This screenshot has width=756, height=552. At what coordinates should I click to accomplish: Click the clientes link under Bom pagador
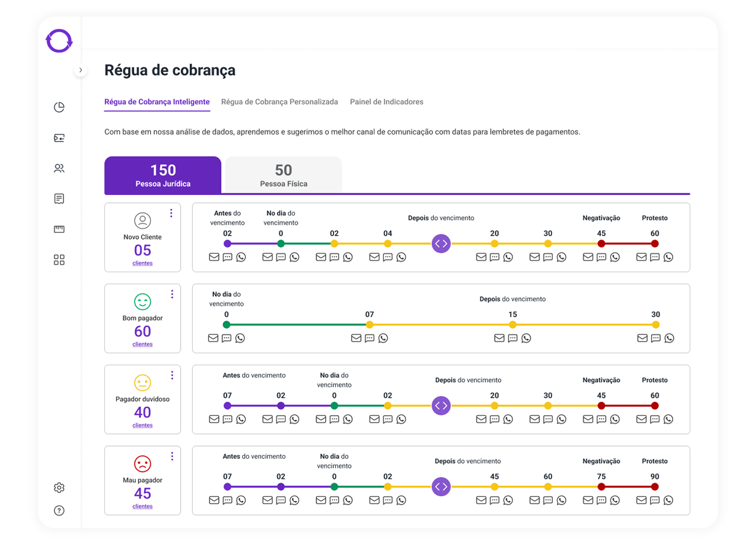coord(142,344)
